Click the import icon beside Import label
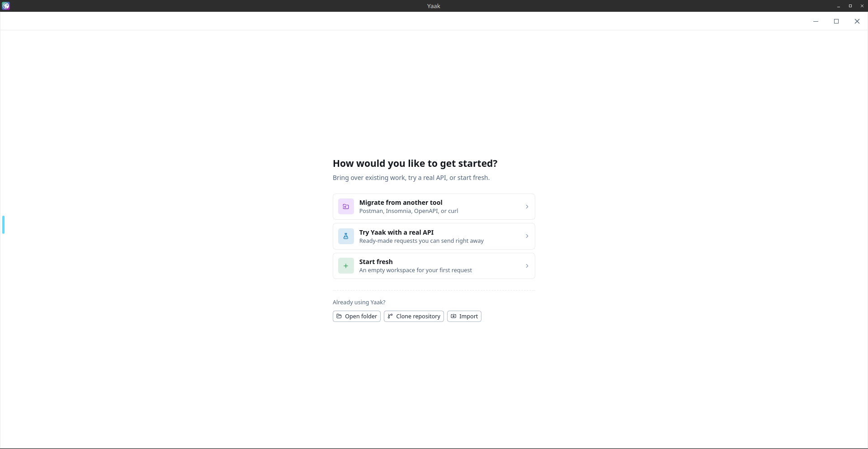Image resolution: width=868 pixels, height=449 pixels. 453,316
